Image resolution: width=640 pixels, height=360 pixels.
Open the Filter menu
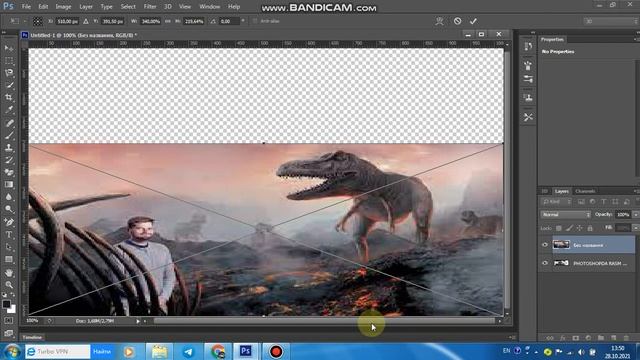[150, 7]
